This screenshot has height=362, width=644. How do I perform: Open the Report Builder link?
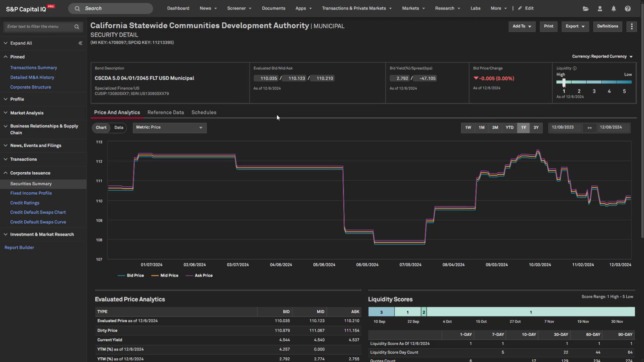19,248
